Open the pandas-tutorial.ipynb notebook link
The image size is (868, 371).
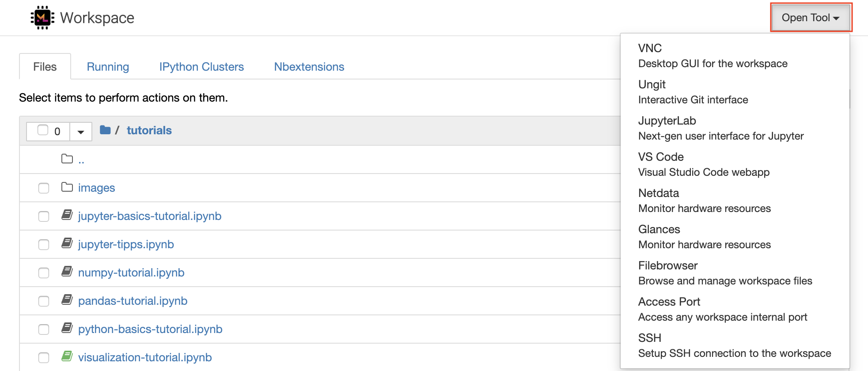[133, 301]
